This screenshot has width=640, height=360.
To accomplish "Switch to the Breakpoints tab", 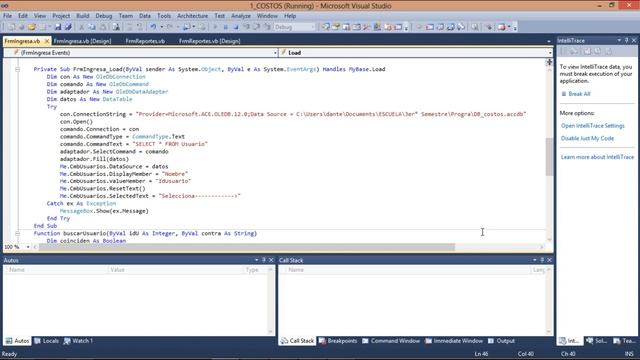I will click(338, 341).
